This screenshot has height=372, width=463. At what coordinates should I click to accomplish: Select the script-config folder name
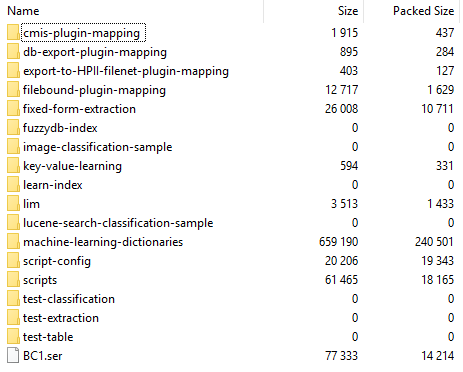[57, 261]
